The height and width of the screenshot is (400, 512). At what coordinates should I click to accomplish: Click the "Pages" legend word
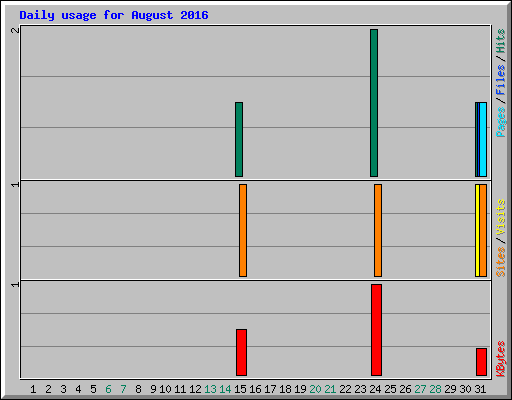point(501,122)
